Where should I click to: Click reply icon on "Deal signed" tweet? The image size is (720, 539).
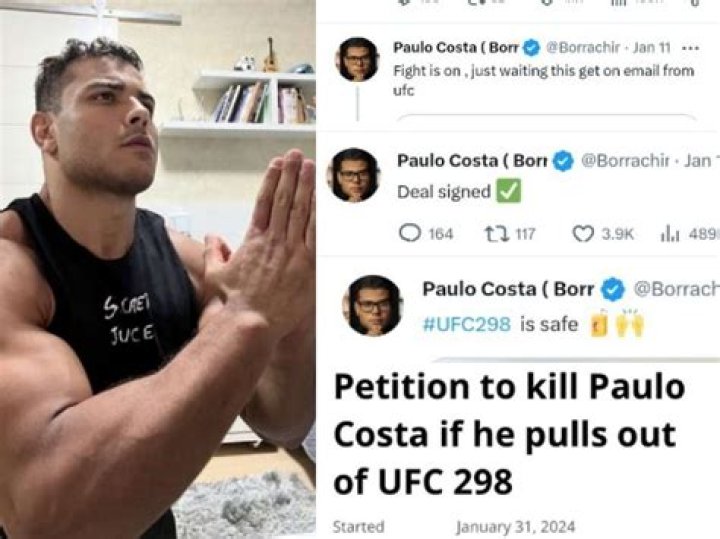tap(409, 233)
